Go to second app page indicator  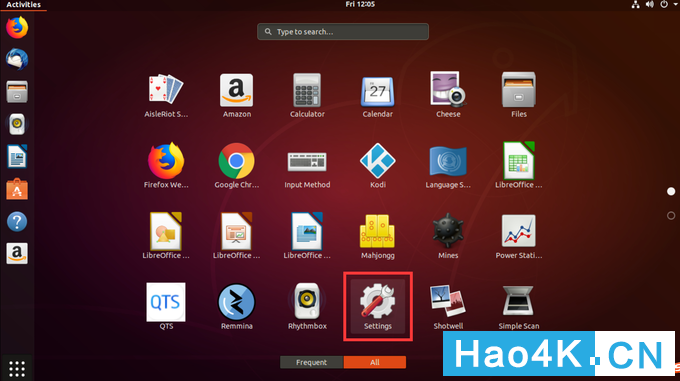click(x=671, y=215)
